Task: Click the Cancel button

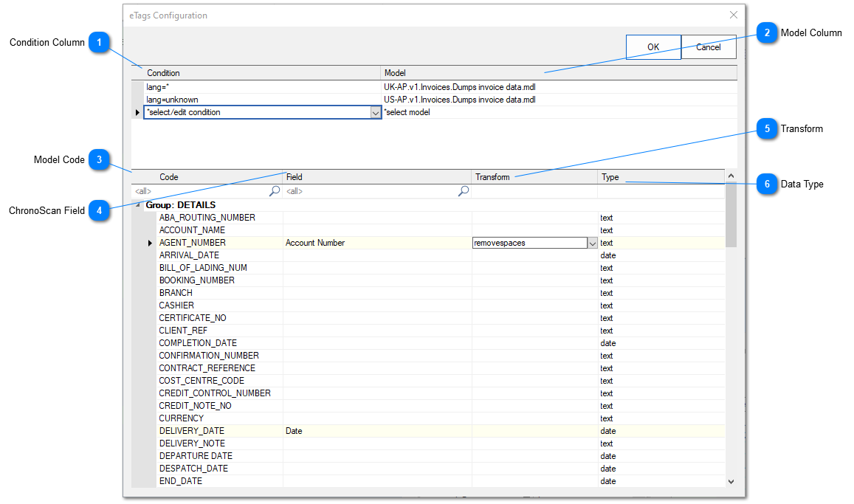Action: click(708, 46)
